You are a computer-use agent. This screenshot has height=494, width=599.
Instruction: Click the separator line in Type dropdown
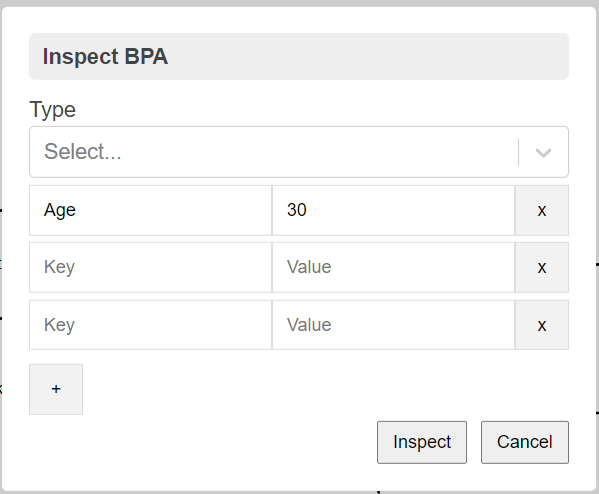point(518,152)
